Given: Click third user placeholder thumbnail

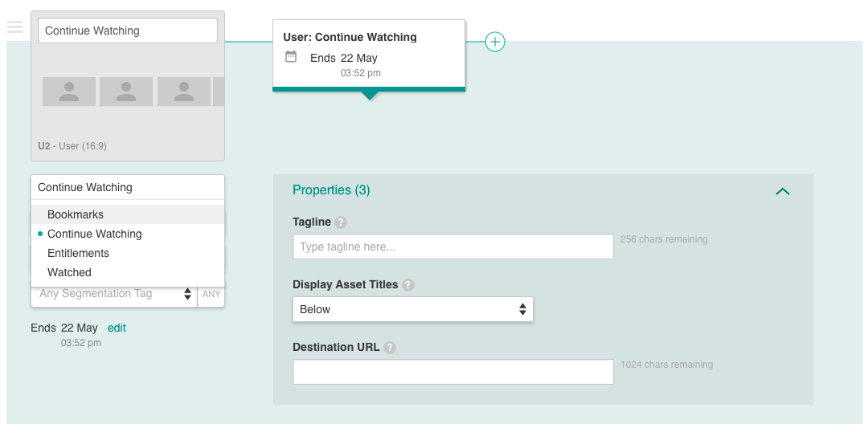Looking at the screenshot, I should (x=184, y=92).
